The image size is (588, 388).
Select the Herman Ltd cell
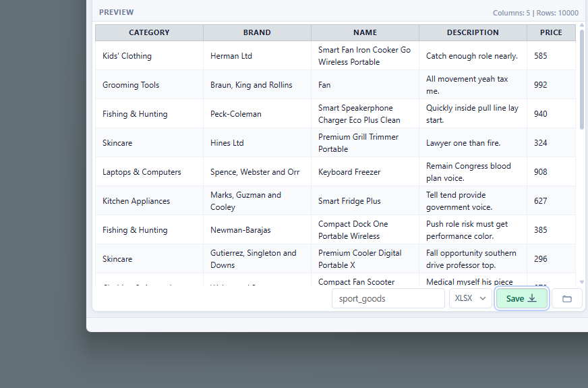click(x=258, y=55)
